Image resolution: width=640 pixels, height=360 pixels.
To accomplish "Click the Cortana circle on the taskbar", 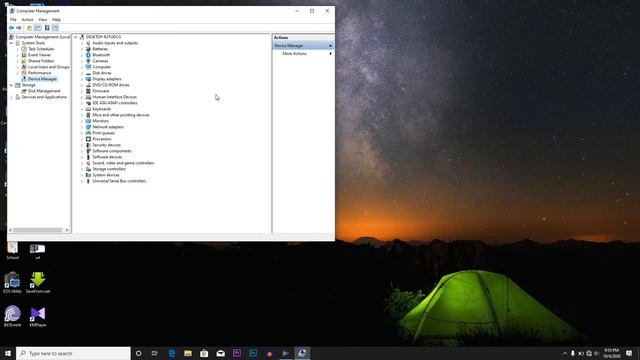I will pyautogui.click(x=138, y=353).
